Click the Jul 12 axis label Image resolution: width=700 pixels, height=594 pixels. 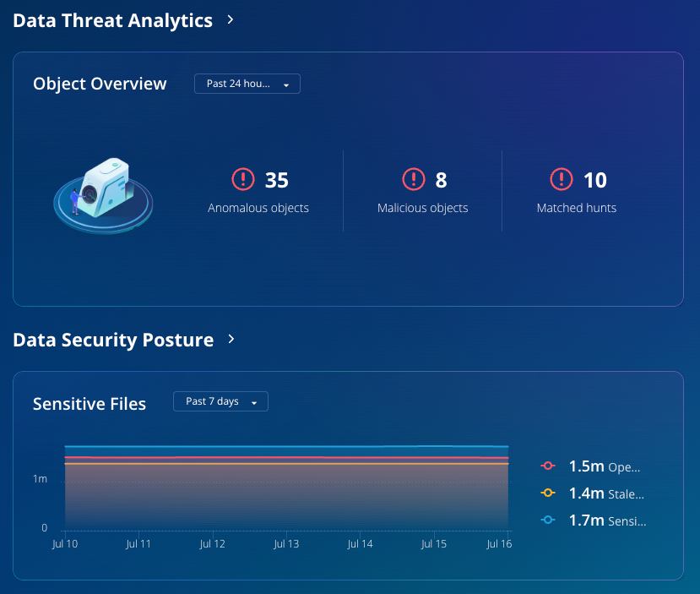tap(213, 544)
